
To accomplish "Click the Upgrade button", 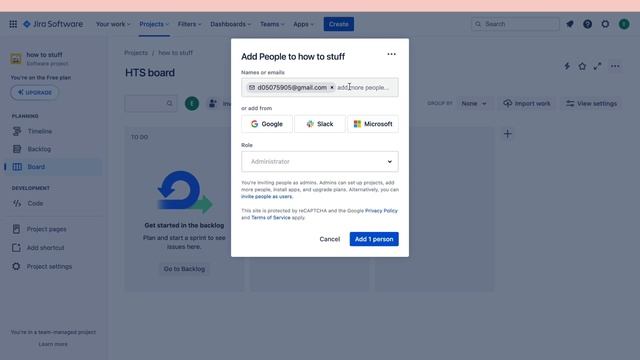I will 34,93.
